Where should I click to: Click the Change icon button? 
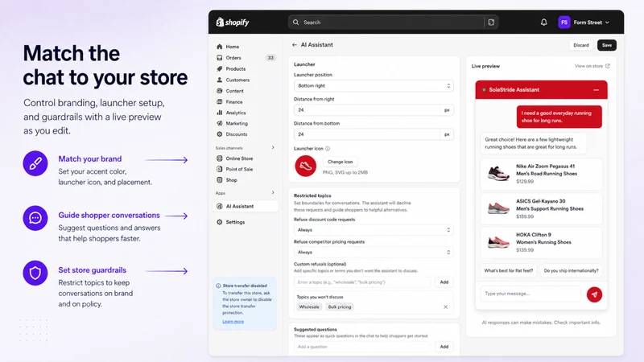coord(340,162)
